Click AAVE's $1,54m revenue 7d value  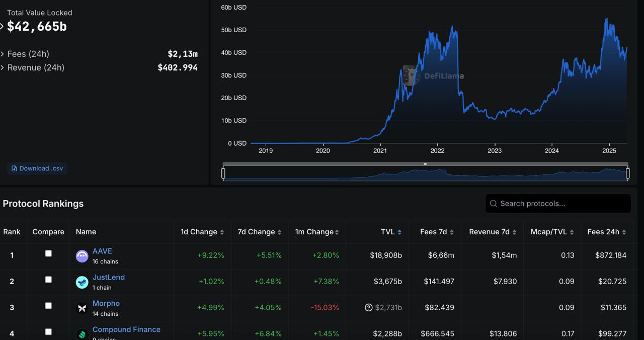click(x=504, y=255)
